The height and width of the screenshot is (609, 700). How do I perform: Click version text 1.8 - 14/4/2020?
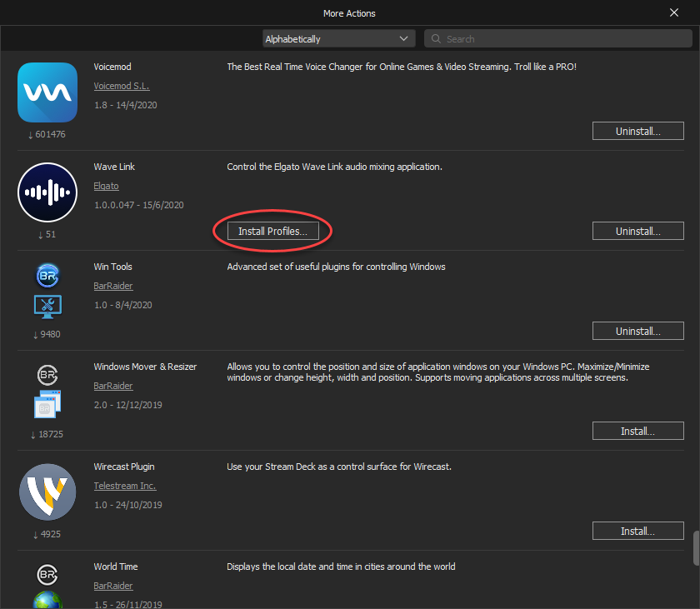(x=126, y=105)
